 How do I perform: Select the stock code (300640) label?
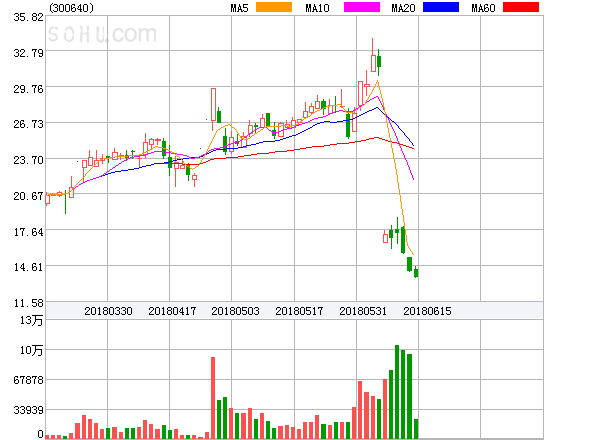pyautogui.click(x=71, y=8)
